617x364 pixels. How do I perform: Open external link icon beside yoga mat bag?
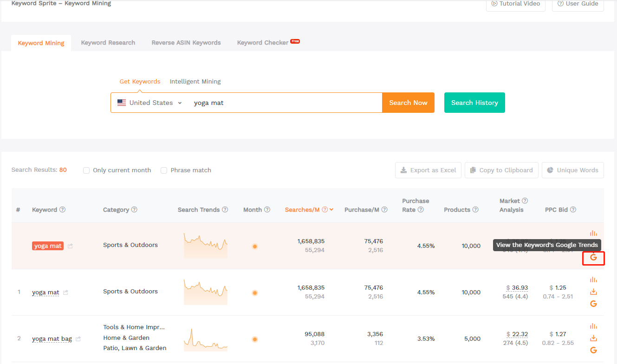pos(78,339)
